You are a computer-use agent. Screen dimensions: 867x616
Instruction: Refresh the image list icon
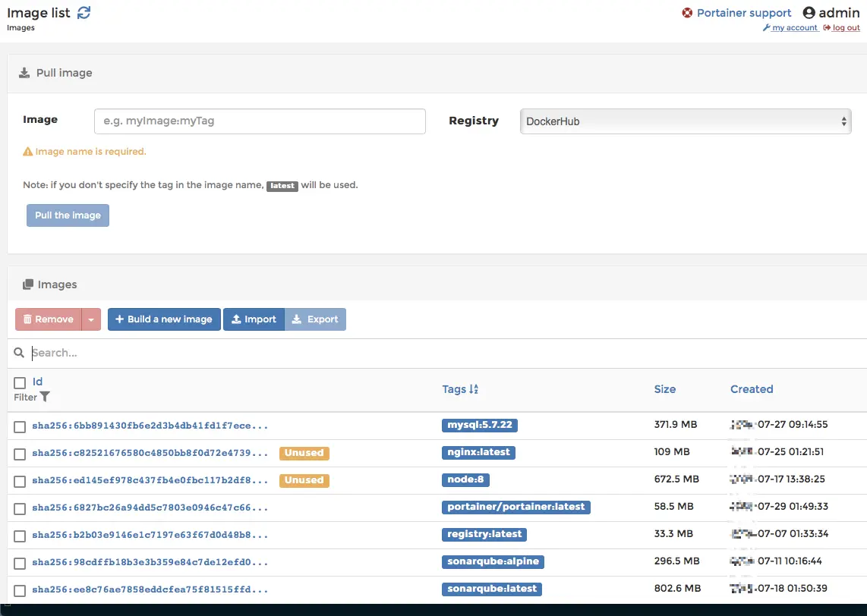tap(84, 13)
